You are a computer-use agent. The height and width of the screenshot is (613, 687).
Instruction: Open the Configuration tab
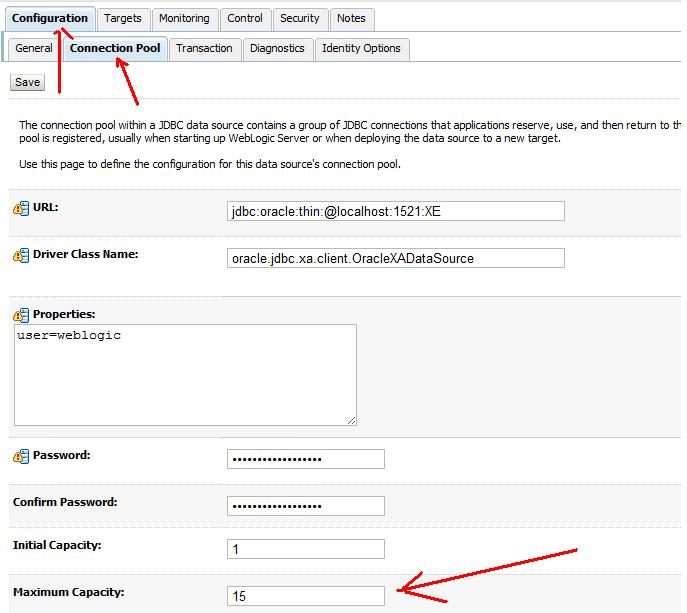click(x=50, y=18)
